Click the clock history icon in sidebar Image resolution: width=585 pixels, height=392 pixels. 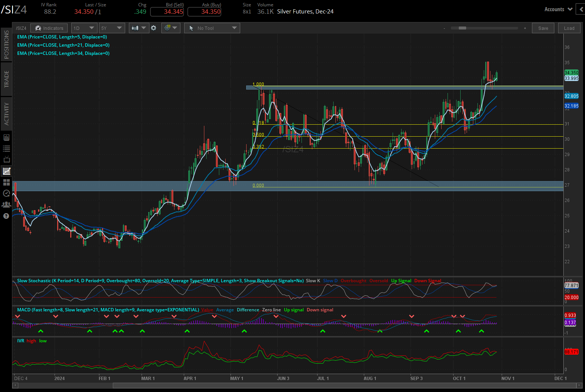click(x=6, y=193)
